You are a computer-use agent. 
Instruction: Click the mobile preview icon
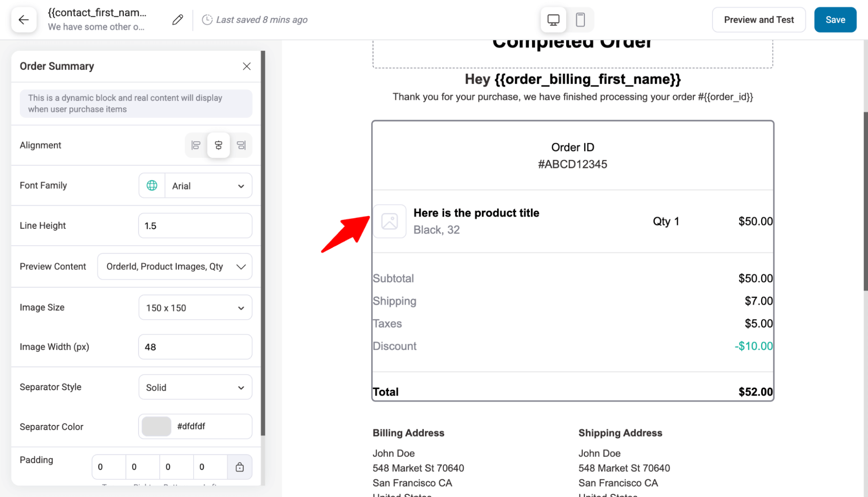pos(580,20)
